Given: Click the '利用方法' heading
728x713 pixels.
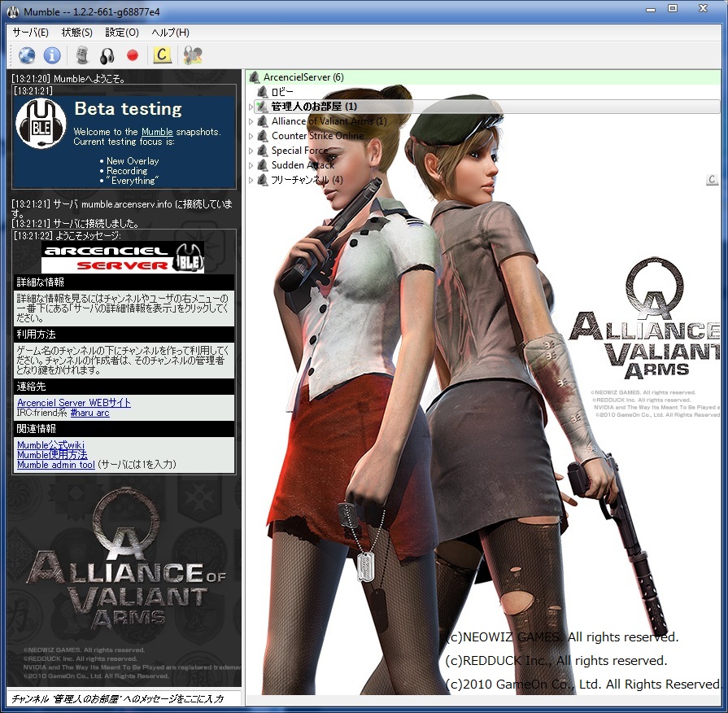Looking at the screenshot, I should click(x=36, y=334).
